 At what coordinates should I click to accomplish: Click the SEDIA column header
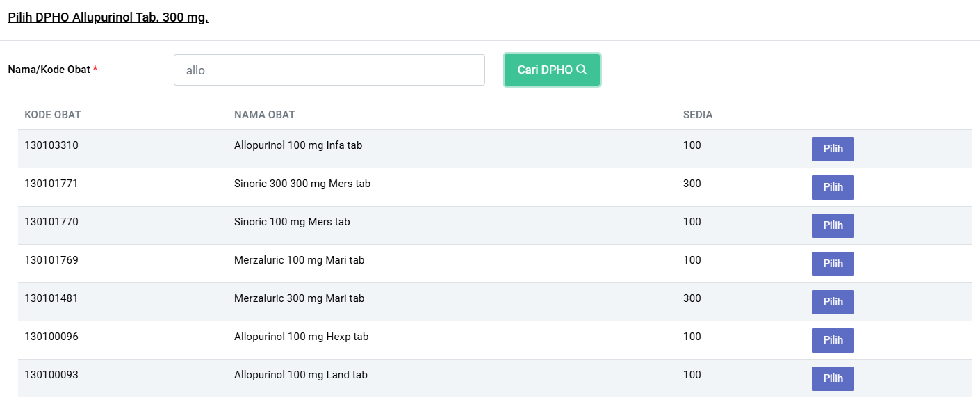coord(698,115)
